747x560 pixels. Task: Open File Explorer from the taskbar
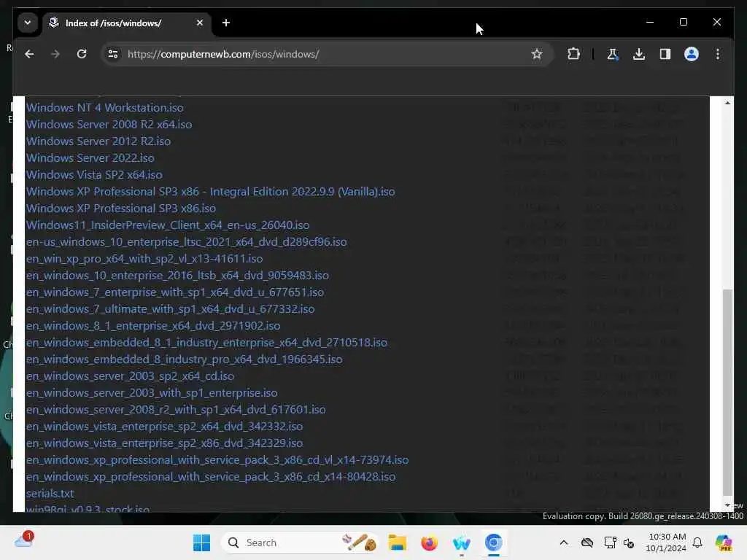coord(397,542)
